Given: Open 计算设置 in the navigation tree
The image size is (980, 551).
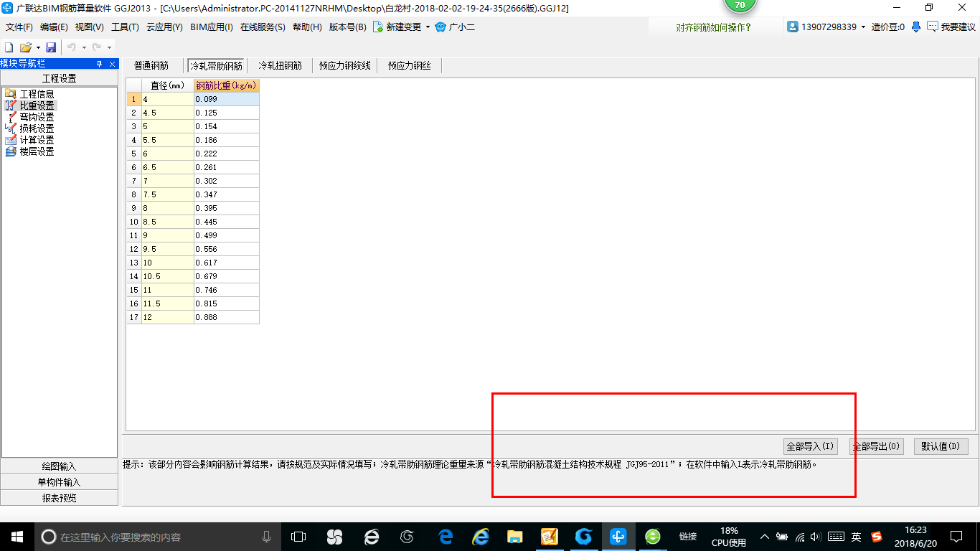Looking at the screenshot, I should [x=37, y=140].
